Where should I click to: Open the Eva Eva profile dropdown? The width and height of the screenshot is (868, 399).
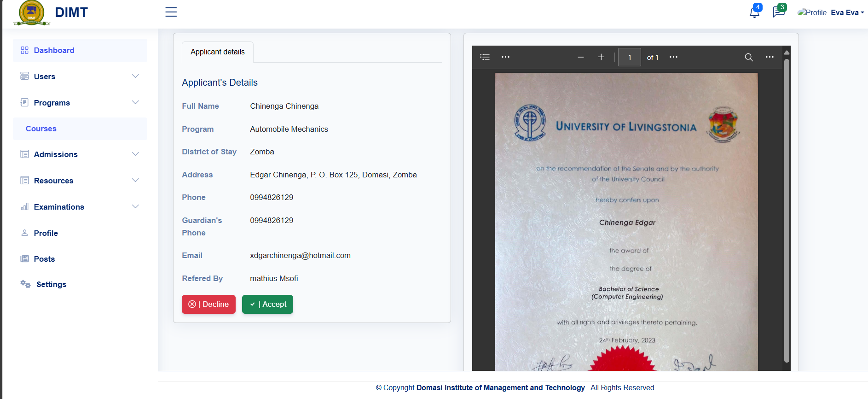pyautogui.click(x=847, y=12)
